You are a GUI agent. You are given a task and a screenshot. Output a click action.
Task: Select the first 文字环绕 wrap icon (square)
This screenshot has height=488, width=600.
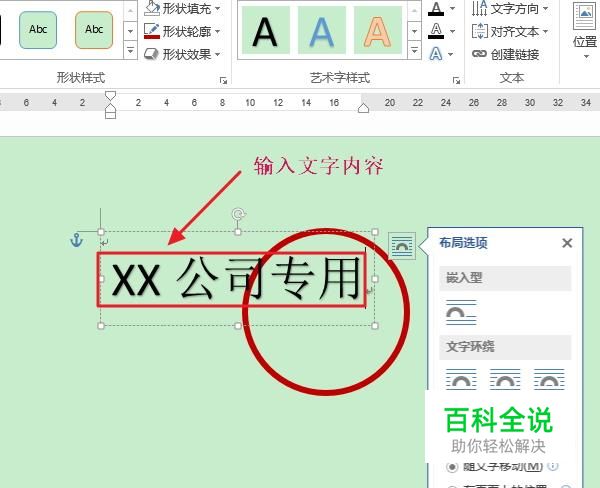coord(461,379)
